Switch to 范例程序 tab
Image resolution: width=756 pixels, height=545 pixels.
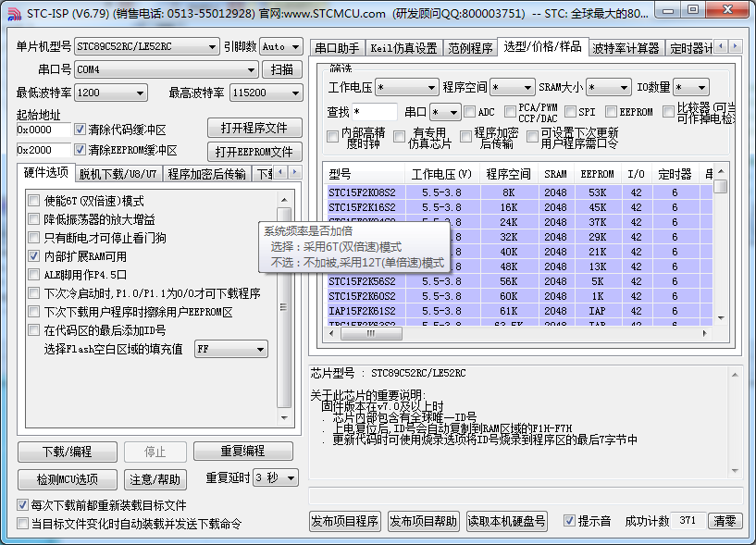470,48
